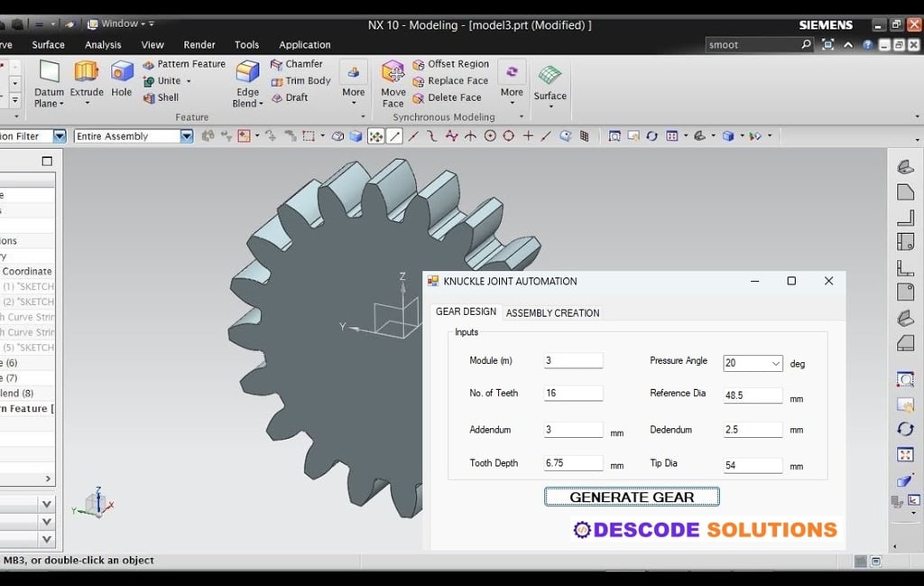Use the Trim Body command

301,80
